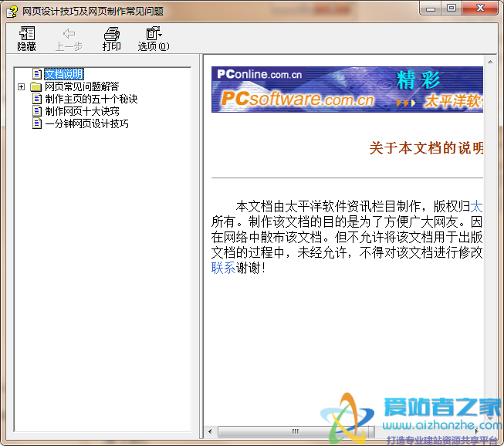Follow the blue 太 link after 版权归
Screen dimensions: 504x446
click(x=476, y=206)
